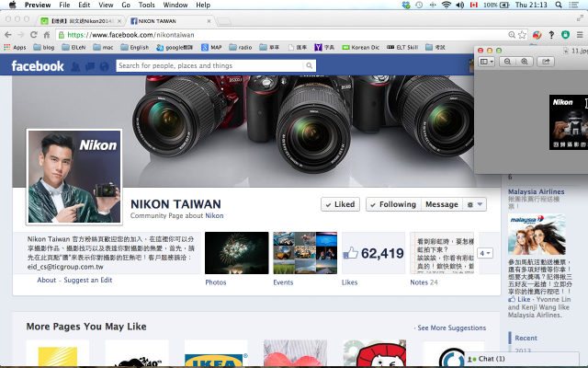The height and width of the screenshot is (368, 588).
Task: Click Suggest an Edit link
Action: tap(88, 280)
